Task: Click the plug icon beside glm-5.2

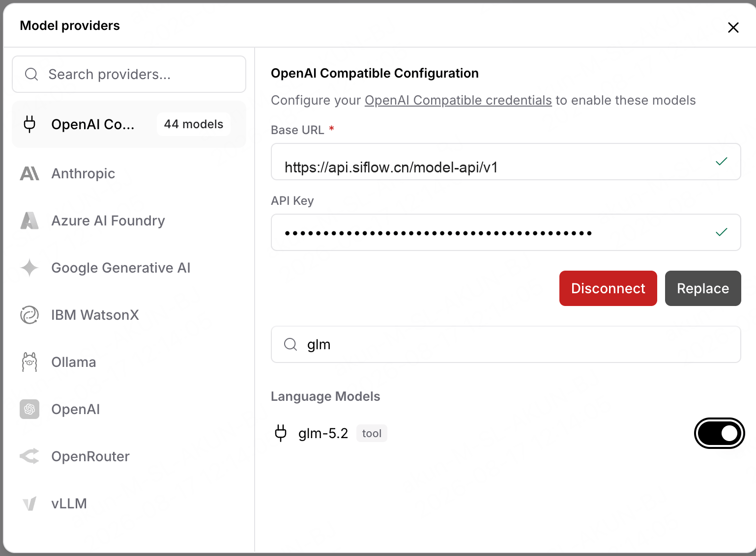Action: (281, 433)
